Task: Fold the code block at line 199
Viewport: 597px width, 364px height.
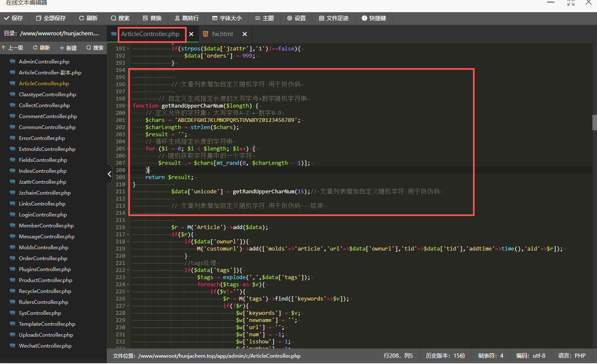Action: (x=128, y=106)
